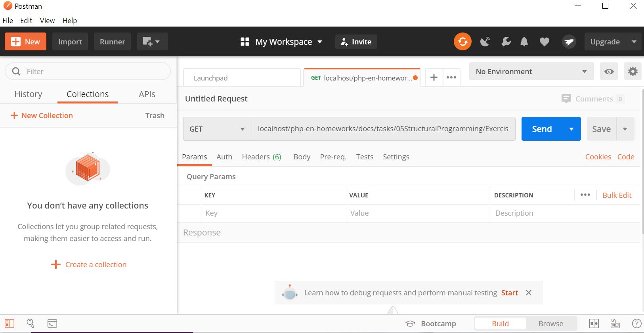Screen dimensions: 644x333
Task: Open the My Workspace dropdown
Action: 281,42
